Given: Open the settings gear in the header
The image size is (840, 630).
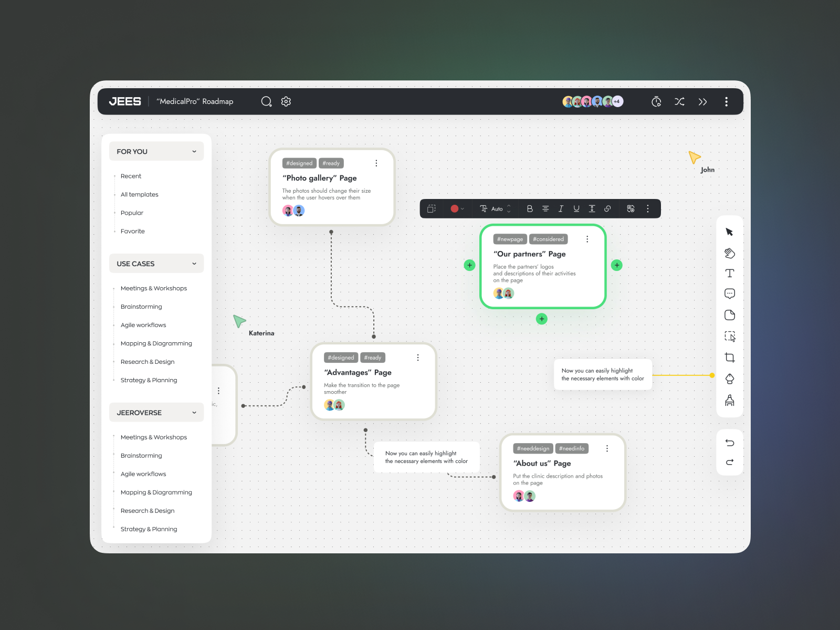Looking at the screenshot, I should [286, 101].
